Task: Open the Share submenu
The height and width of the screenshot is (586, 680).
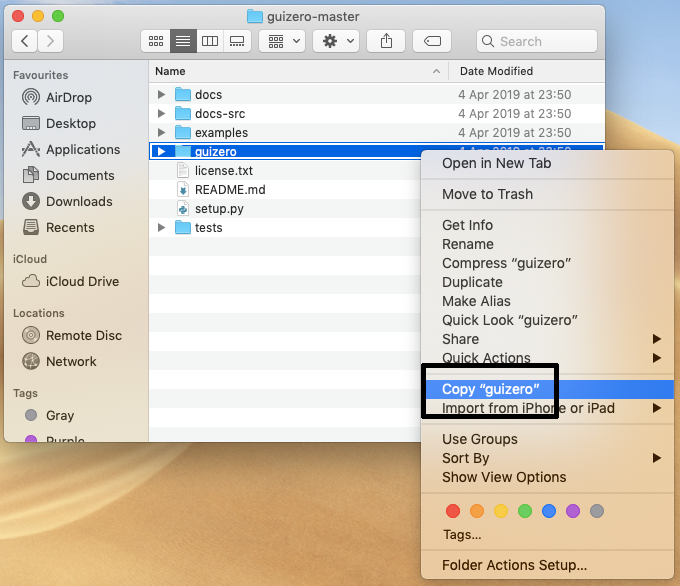Action: click(547, 339)
